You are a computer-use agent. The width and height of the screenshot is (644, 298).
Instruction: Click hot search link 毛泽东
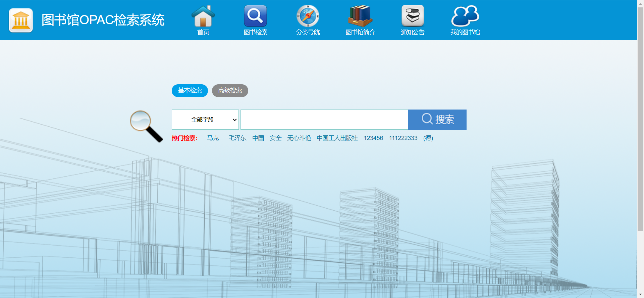[x=237, y=138]
